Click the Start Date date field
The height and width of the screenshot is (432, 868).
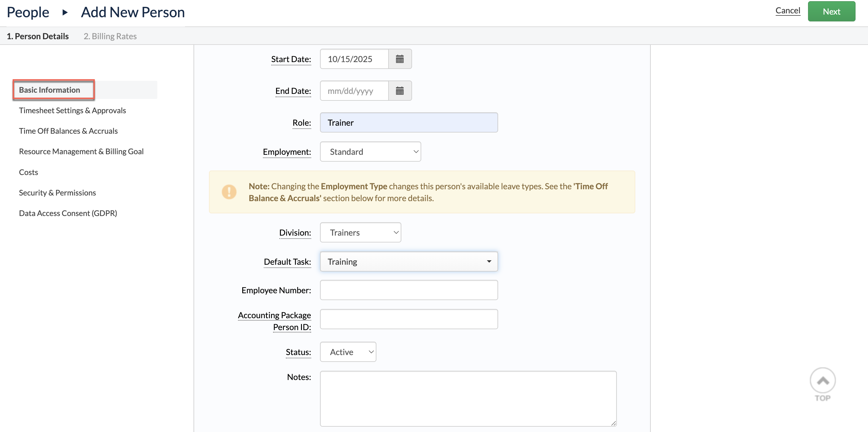[354, 59]
